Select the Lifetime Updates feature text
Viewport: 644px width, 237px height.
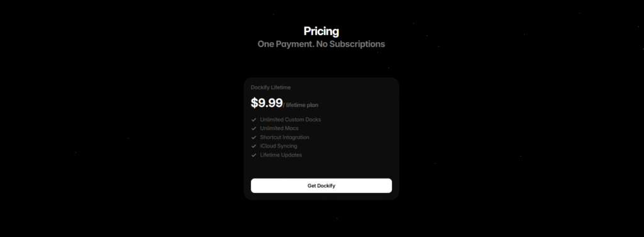tap(281, 155)
